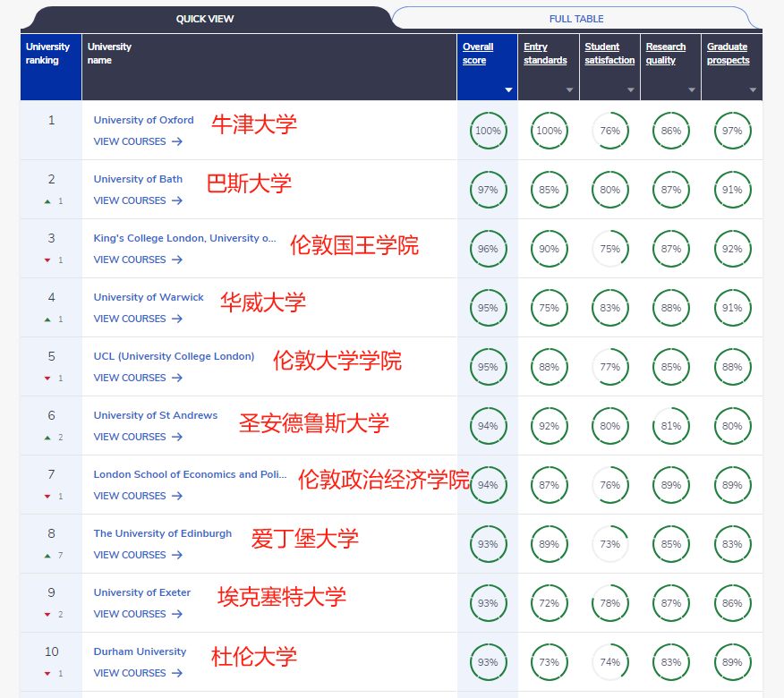This screenshot has width=784, height=698.
Task: Click Durham's red down rank-change arrow
Action: point(47,673)
